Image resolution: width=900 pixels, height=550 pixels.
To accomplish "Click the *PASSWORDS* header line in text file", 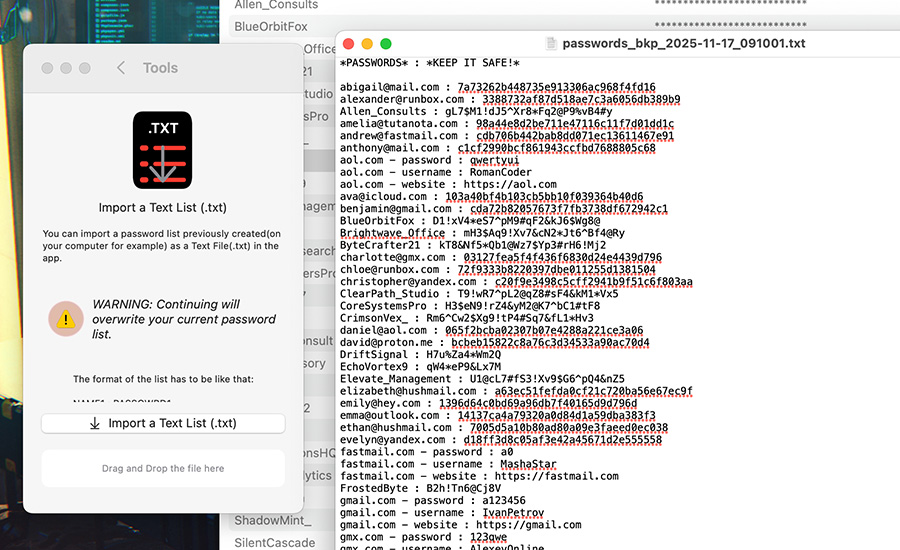I will [x=430, y=63].
